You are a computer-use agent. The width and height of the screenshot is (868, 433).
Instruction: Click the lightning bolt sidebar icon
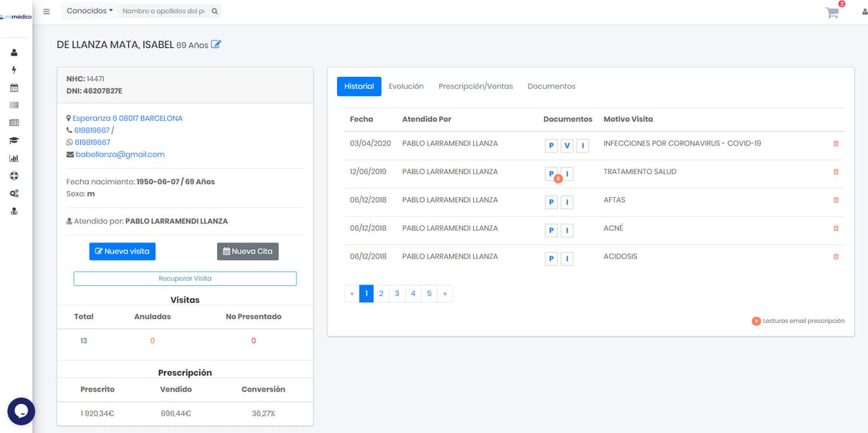(14, 70)
